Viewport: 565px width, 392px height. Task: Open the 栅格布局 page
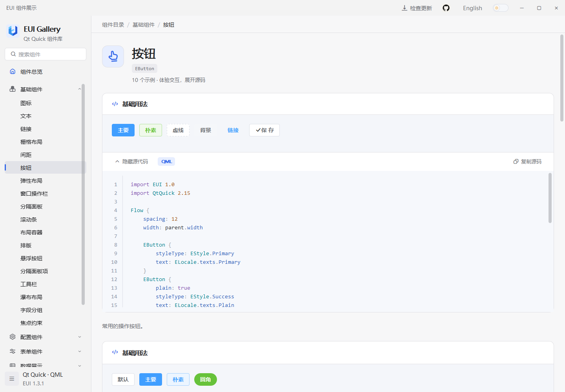click(x=45, y=142)
